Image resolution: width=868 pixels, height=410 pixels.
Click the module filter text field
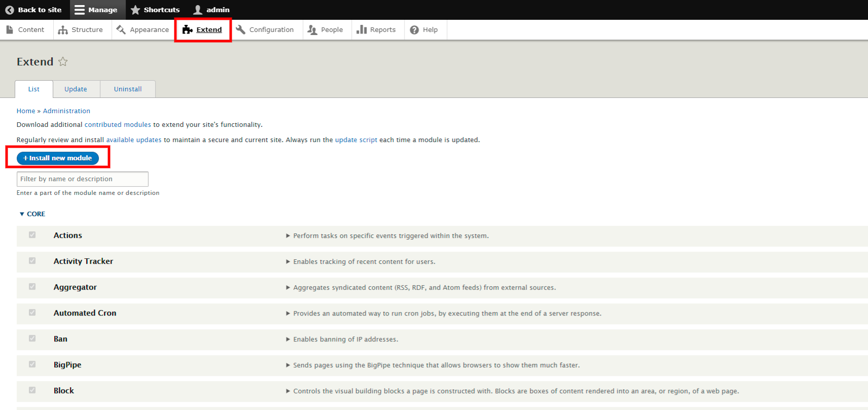(83, 179)
